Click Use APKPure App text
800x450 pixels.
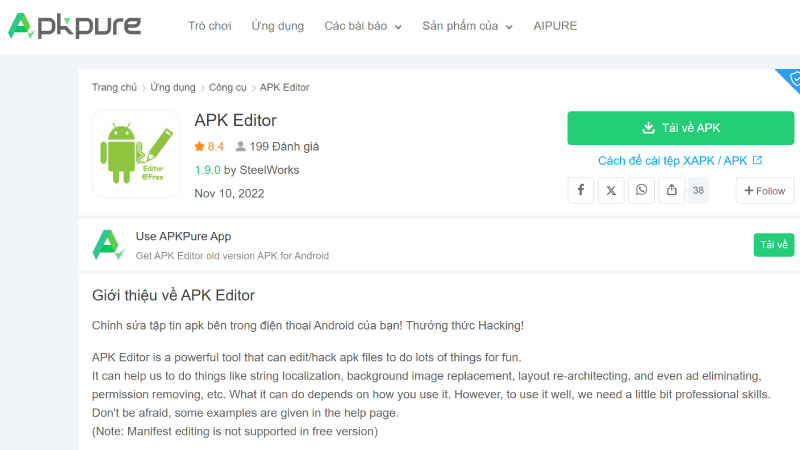(x=183, y=236)
